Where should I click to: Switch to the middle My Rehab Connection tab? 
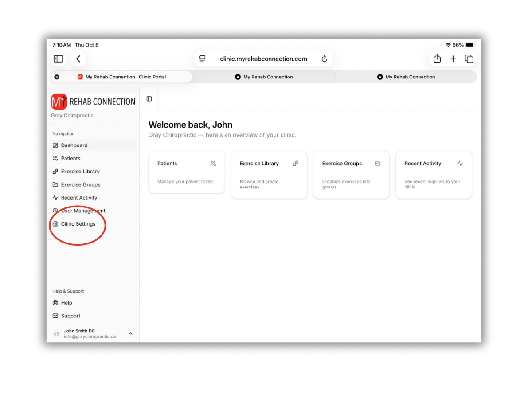pos(264,77)
